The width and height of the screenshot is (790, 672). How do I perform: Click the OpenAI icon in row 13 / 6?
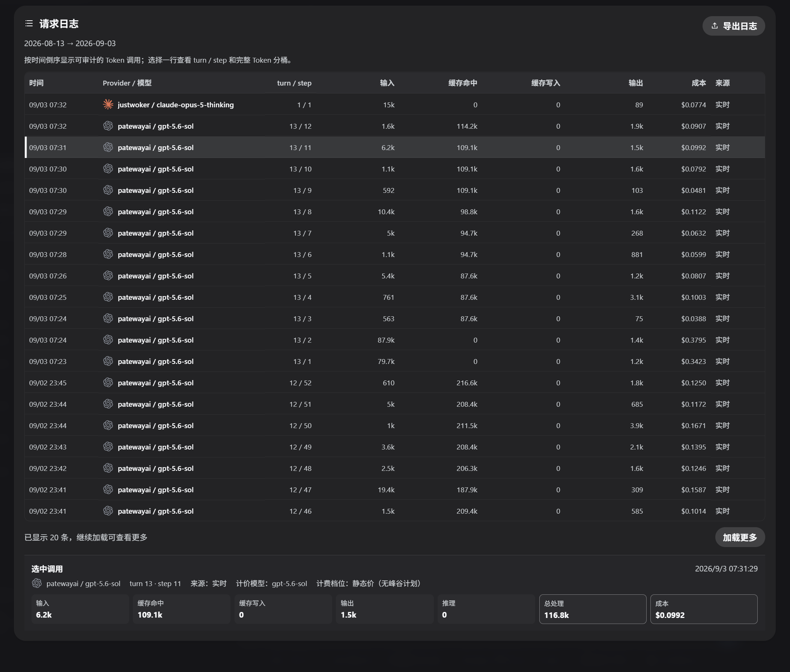[x=108, y=254]
